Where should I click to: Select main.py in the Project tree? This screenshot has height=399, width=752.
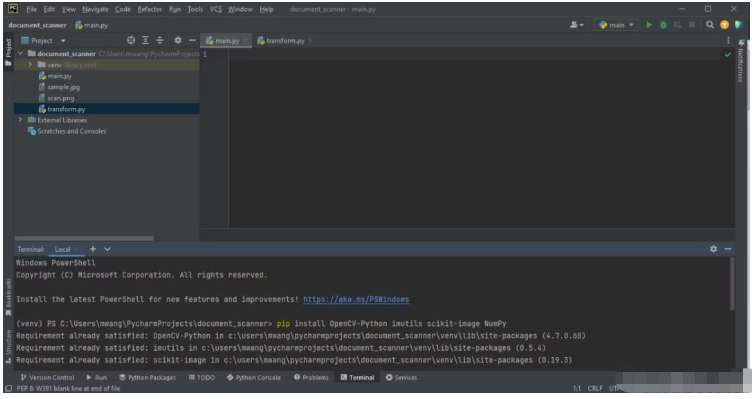59,76
